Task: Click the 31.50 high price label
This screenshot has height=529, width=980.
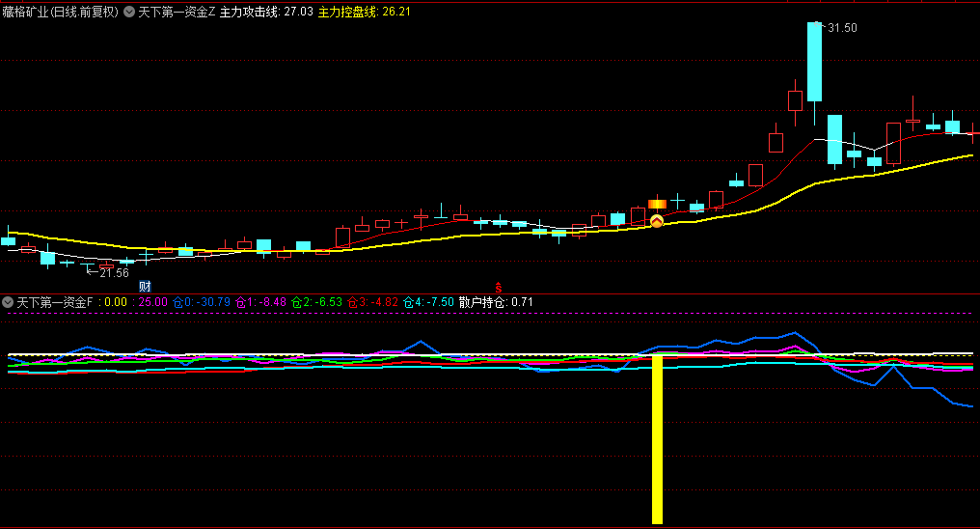Action: pos(842,28)
